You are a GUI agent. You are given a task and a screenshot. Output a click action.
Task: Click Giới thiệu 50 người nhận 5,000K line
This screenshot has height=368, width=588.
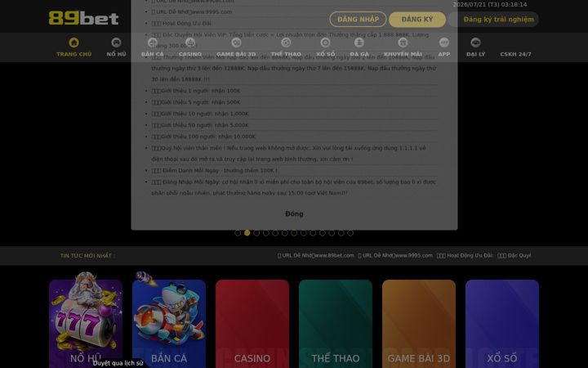point(200,125)
